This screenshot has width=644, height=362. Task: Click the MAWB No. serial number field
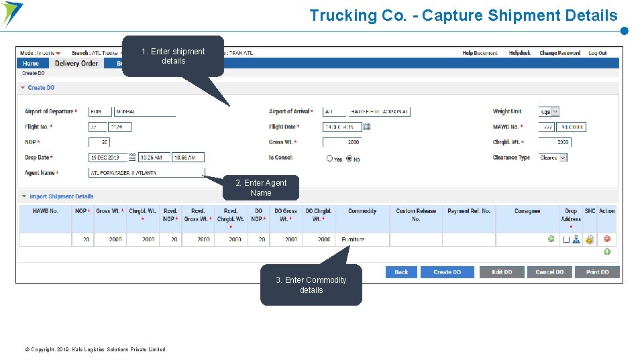click(x=572, y=127)
